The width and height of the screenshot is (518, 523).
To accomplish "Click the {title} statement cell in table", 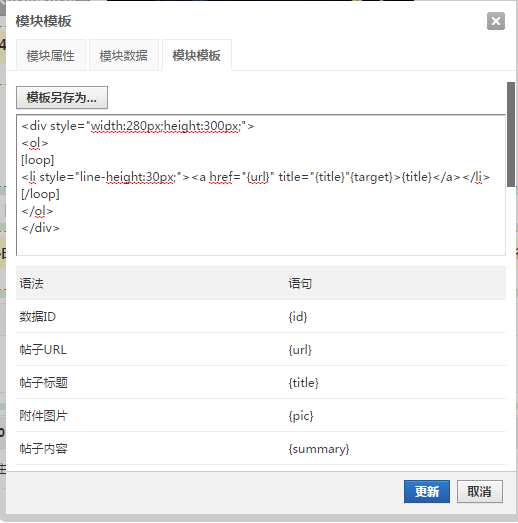I will [304, 383].
